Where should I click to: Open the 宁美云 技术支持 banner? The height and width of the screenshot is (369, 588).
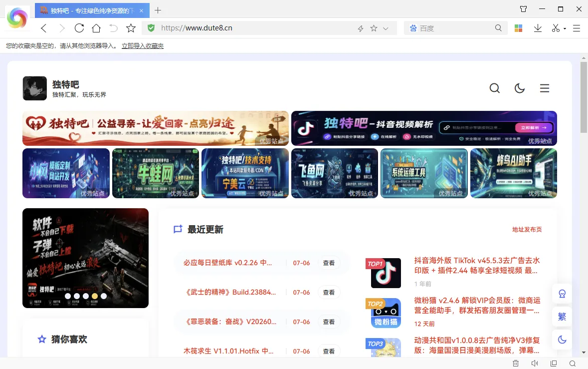[x=245, y=173]
